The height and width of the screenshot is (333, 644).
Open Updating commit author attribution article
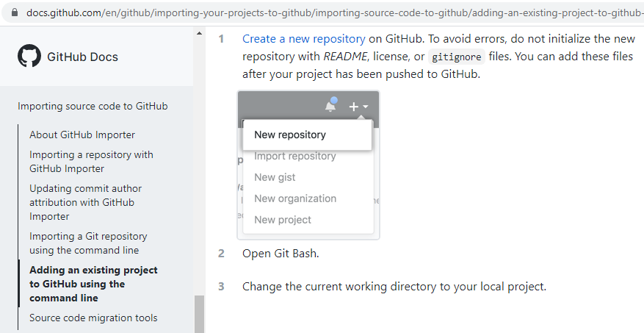(85, 202)
